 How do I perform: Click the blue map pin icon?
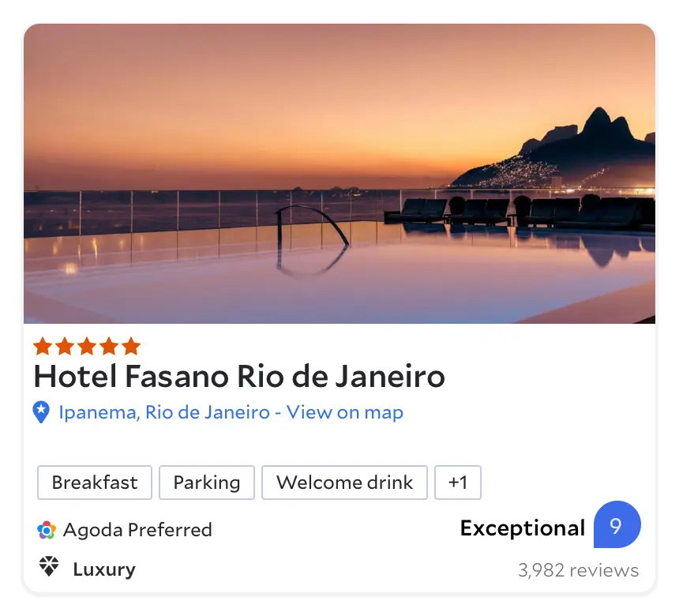click(41, 412)
